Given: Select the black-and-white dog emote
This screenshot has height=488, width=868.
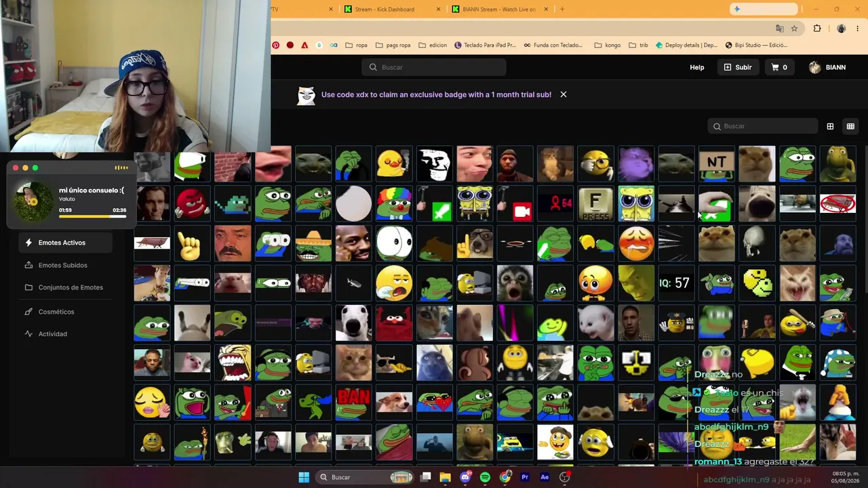Looking at the screenshot, I should 353,323.
